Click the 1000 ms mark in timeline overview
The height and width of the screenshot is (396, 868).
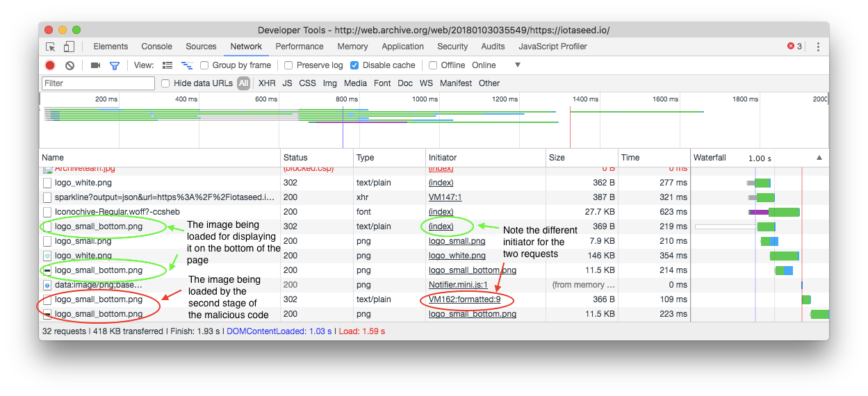click(425, 99)
